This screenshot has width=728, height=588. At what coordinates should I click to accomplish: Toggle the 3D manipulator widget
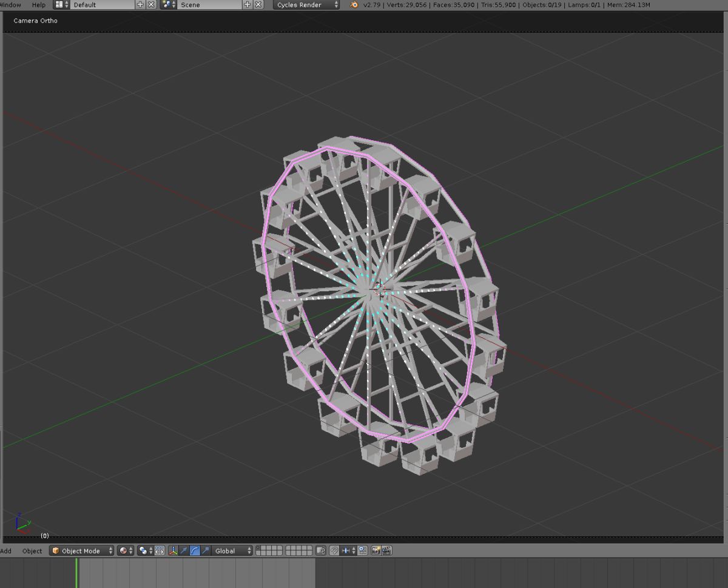click(x=174, y=551)
